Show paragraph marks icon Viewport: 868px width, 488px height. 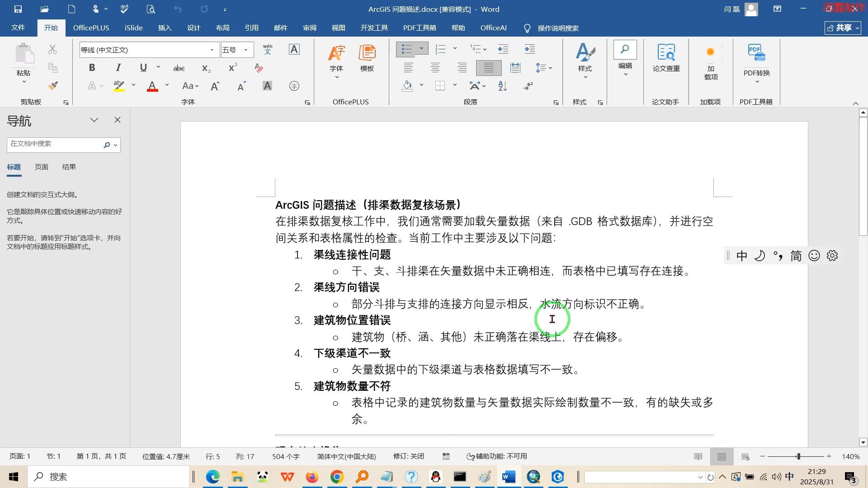(x=528, y=86)
